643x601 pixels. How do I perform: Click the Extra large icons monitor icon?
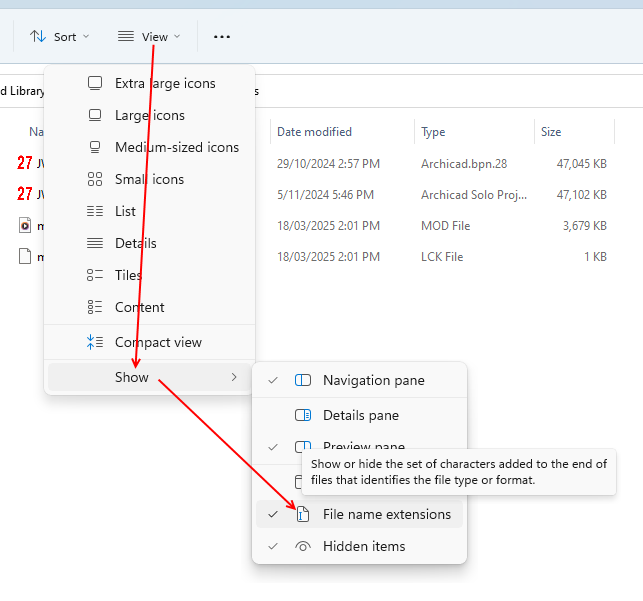pyautogui.click(x=95, y=83)
